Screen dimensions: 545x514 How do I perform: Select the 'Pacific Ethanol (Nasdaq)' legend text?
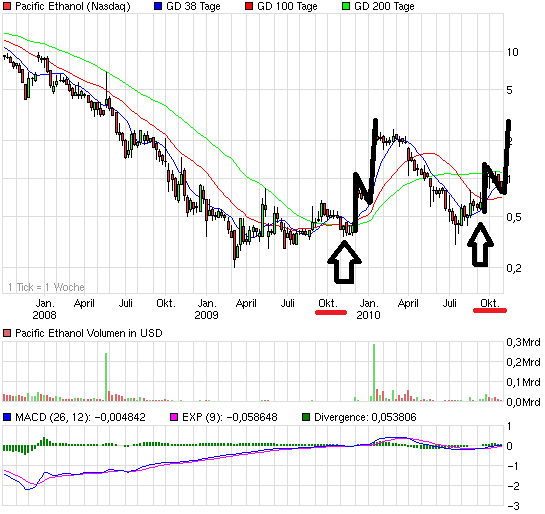(73, 6)
